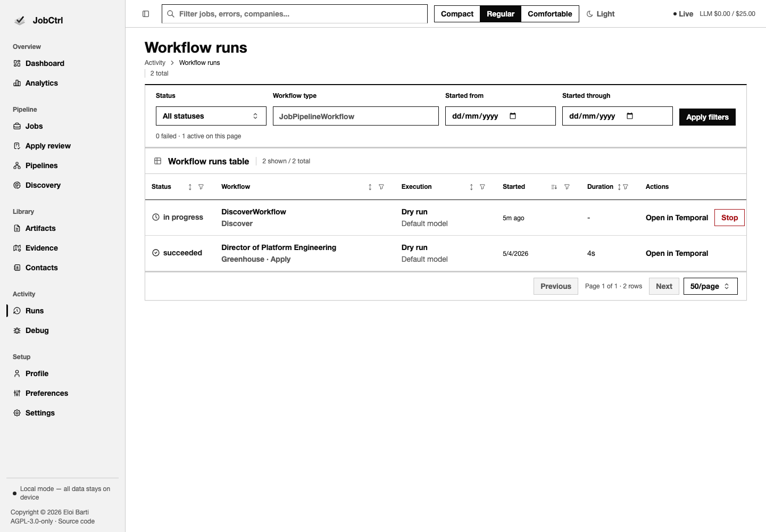Select Regular density

(x=501, y=14)
